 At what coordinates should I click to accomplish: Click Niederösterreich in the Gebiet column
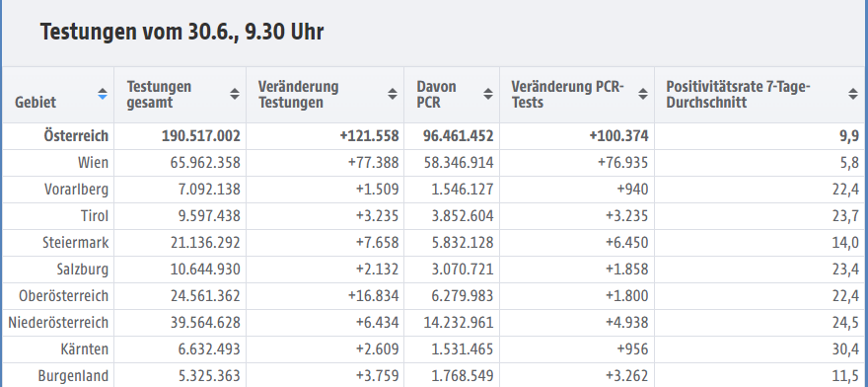click(x=58, y=323)
